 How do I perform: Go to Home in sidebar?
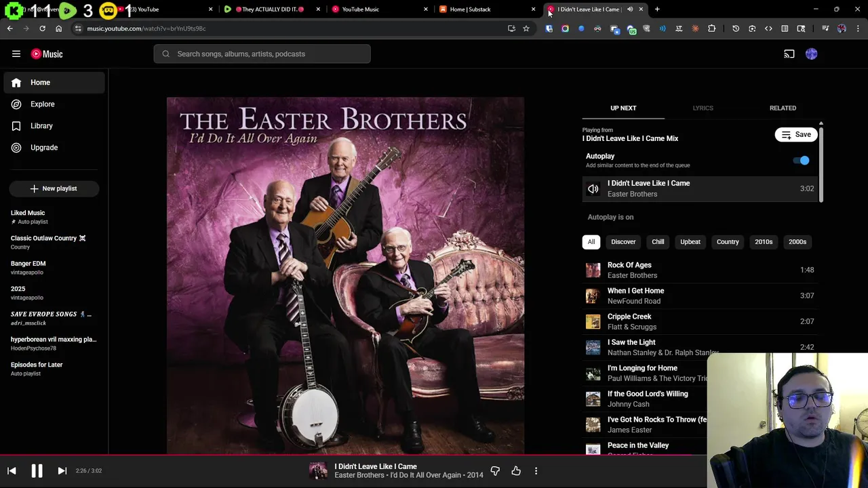(x=54, y=83)
